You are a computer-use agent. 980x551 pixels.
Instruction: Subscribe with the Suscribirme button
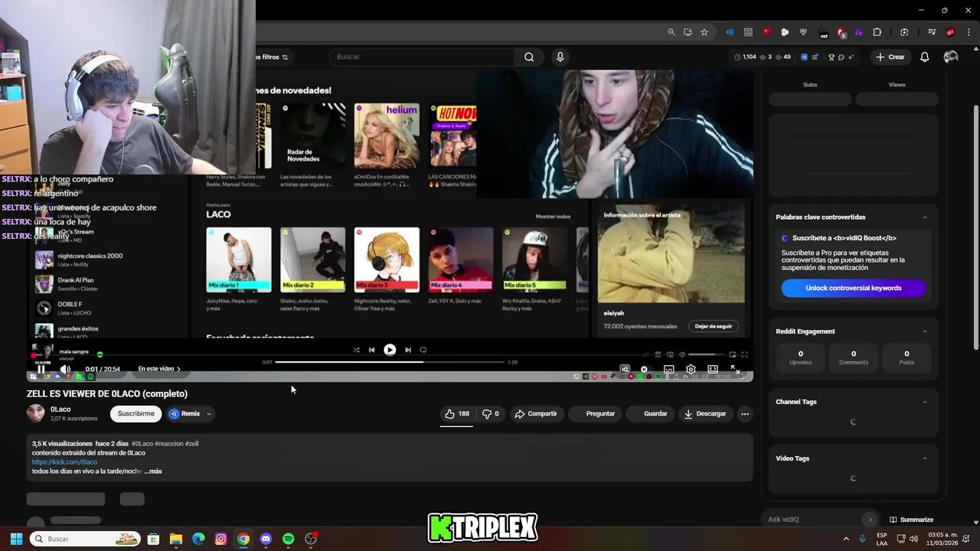[136, 413]
